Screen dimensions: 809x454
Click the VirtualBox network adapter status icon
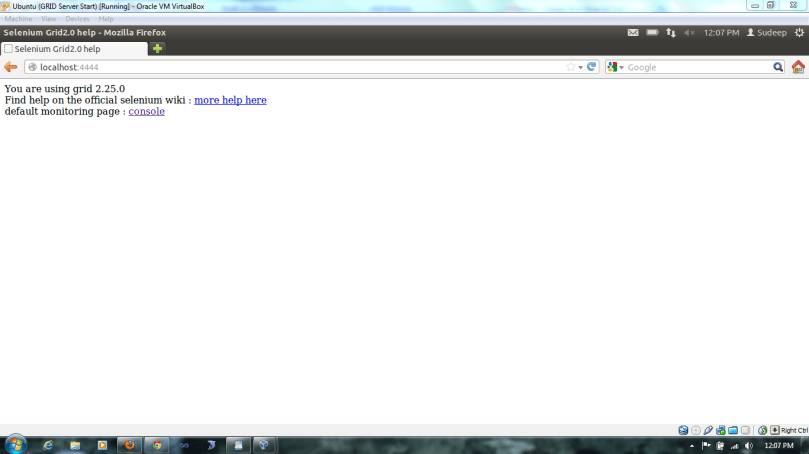pyautogui.click(x=720, y=430)
